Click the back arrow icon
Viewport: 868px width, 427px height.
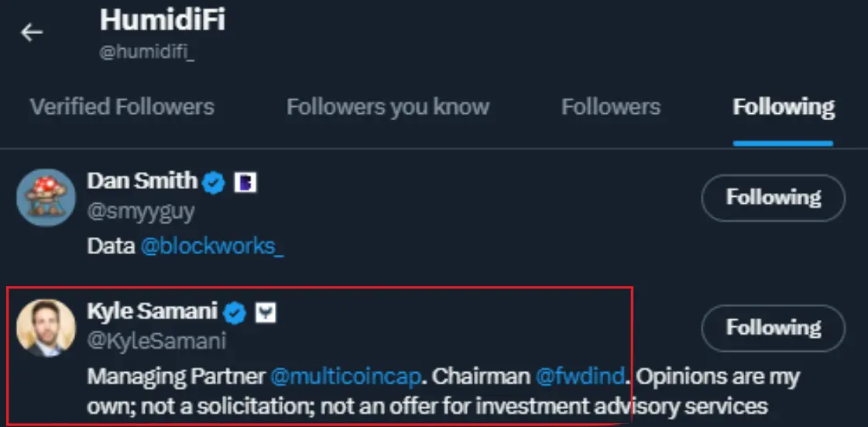[32, 33]
